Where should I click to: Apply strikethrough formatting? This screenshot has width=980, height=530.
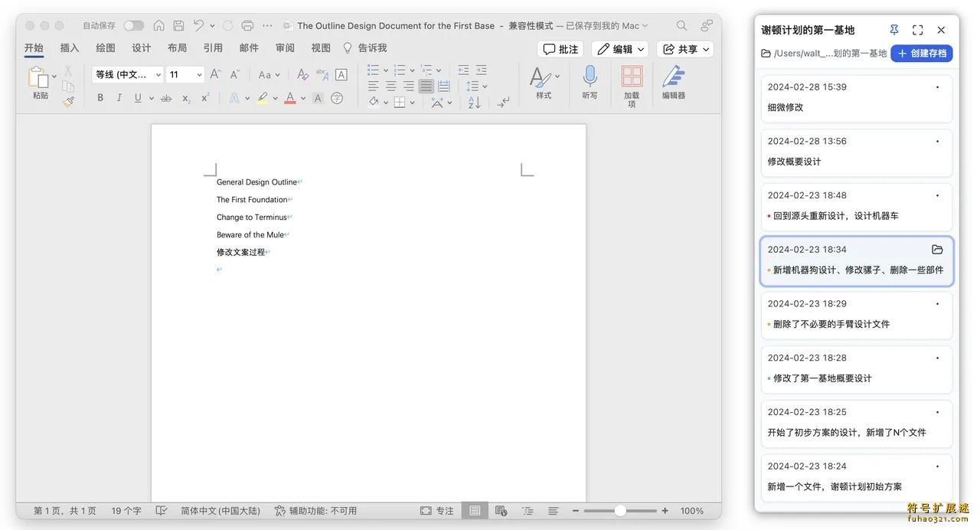point(165,98)
